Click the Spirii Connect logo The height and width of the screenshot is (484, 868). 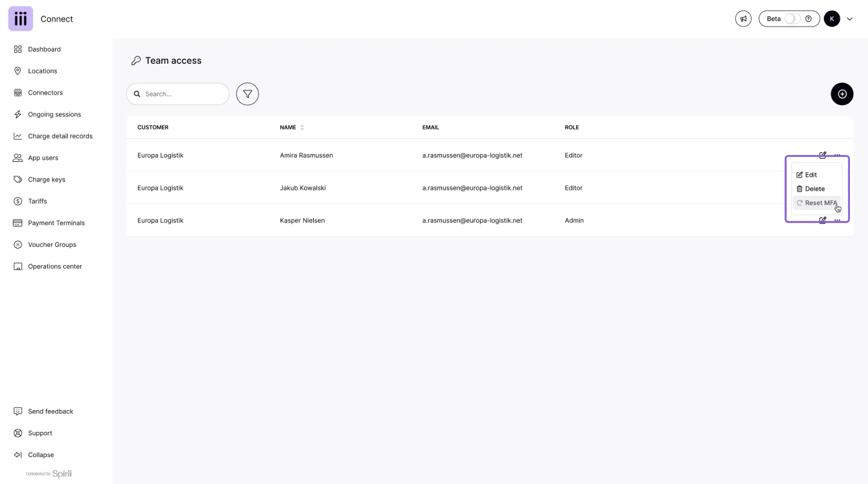pos(21,19)
